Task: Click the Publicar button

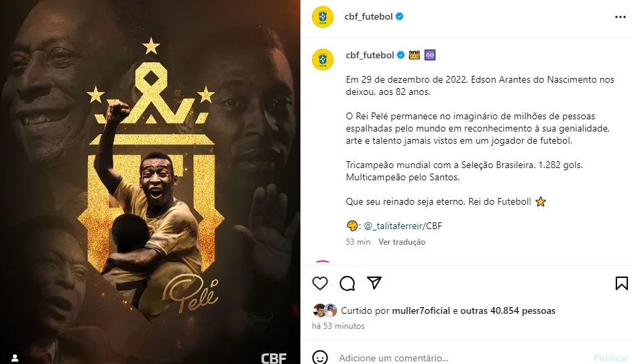Action: coord(611,358)
